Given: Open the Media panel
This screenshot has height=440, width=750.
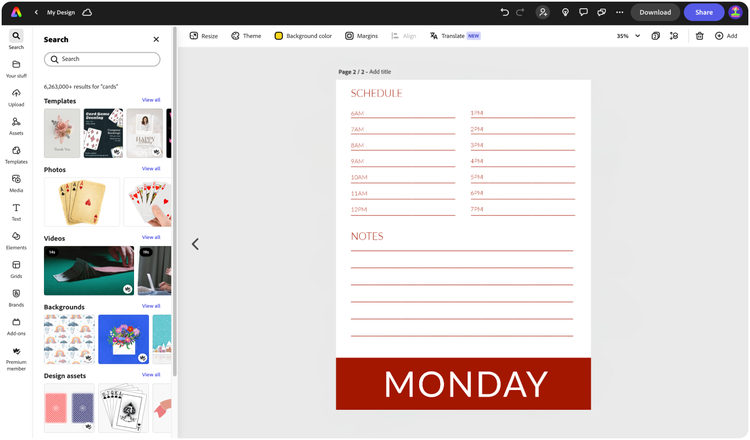Looking at the screenshot, I should coord(16,184).
